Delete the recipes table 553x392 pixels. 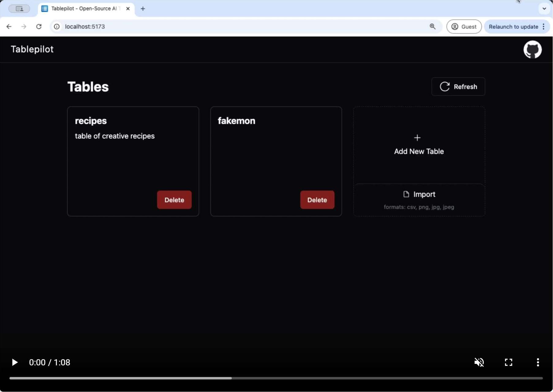(x=174, y=200)
